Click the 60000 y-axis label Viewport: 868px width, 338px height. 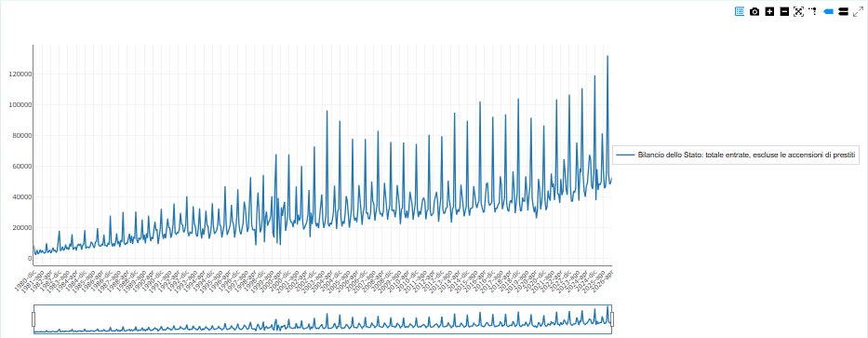click(22, 167)
